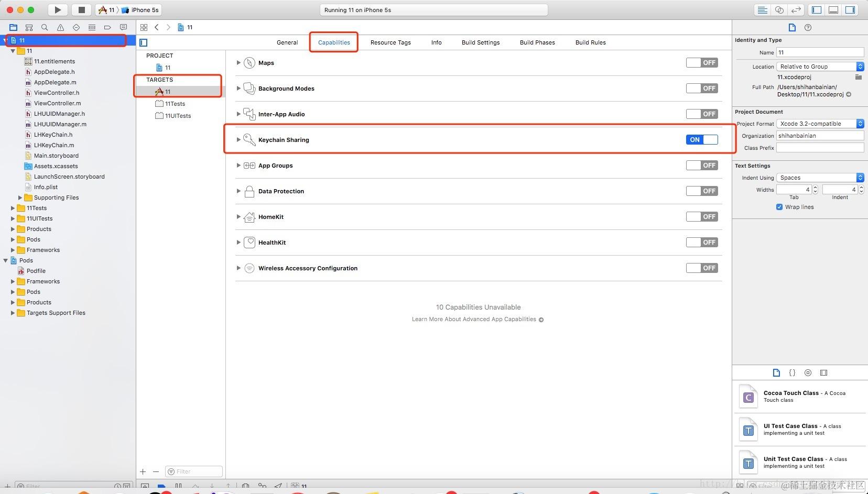Open the Capabilities tab

click(x=334, y=42)
